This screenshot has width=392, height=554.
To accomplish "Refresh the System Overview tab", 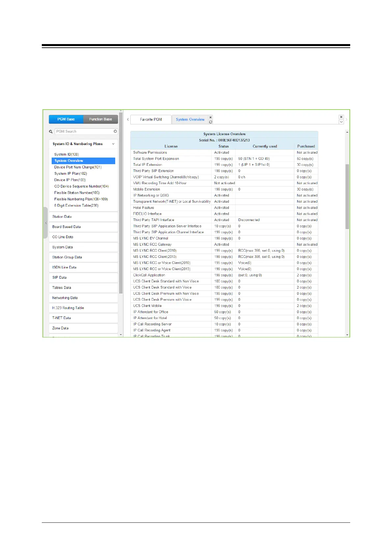I will 211,122.
